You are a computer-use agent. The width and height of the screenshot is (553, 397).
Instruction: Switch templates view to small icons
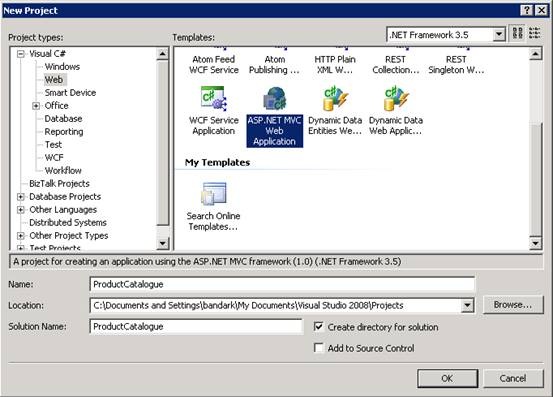point(534,33)
